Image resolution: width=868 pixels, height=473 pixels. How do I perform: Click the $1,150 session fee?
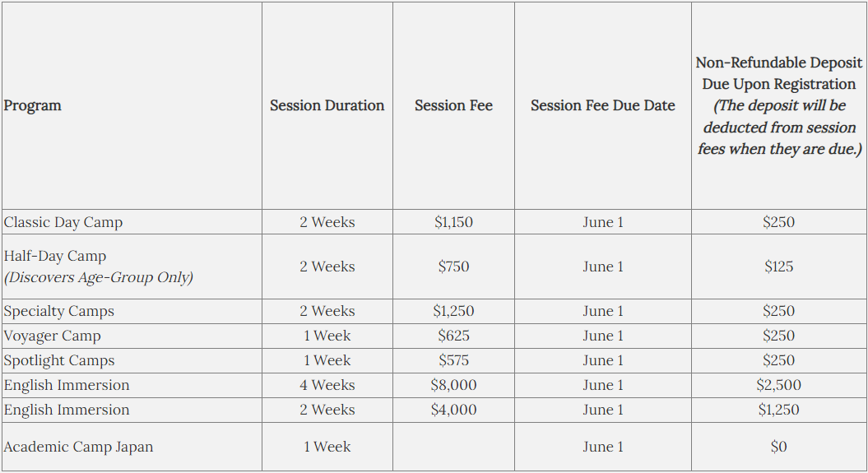click(453, 222)
